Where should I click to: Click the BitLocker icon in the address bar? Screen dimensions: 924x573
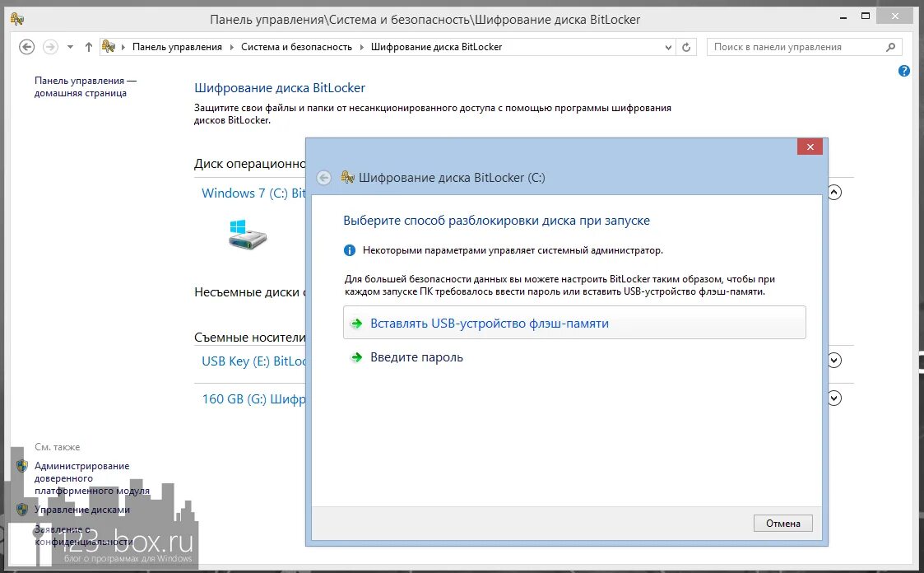(109, 47)
